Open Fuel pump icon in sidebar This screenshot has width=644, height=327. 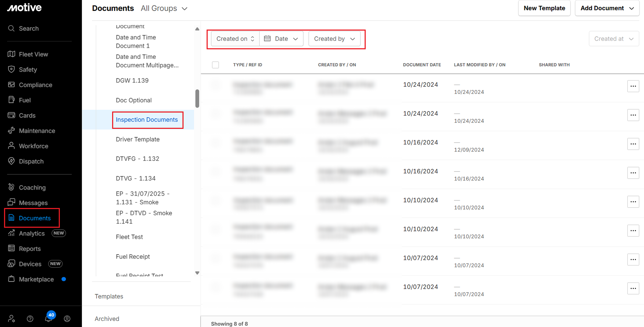coord(11,100)
